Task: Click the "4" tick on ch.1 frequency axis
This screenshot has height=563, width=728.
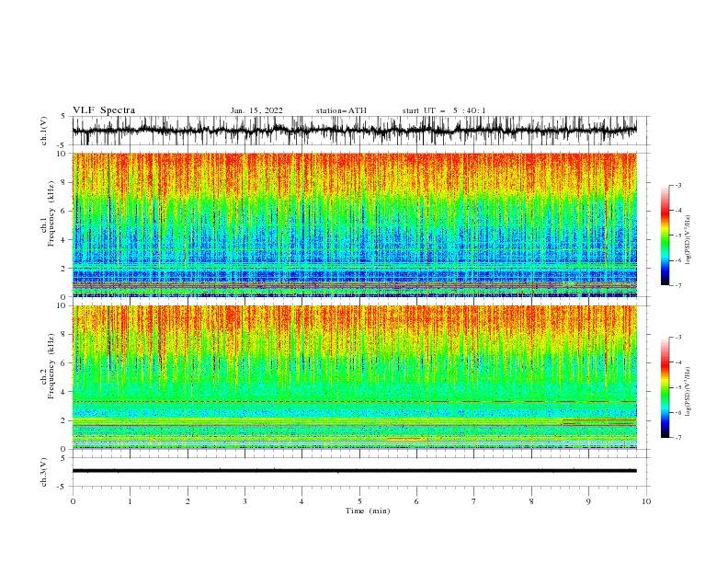Action: click(x=65, y=240)
